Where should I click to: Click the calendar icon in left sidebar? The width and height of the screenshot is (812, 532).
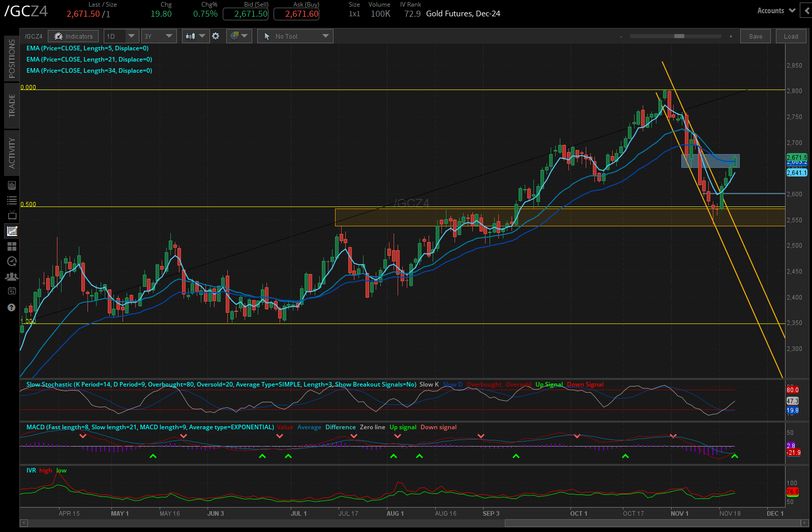pos(12,291)
